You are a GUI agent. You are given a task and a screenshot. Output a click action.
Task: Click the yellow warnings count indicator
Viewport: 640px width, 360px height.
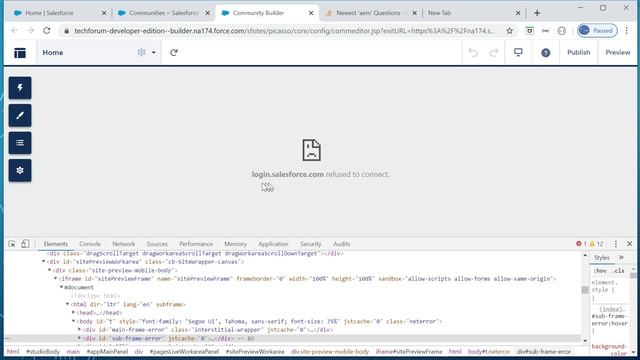coord(596,244)
